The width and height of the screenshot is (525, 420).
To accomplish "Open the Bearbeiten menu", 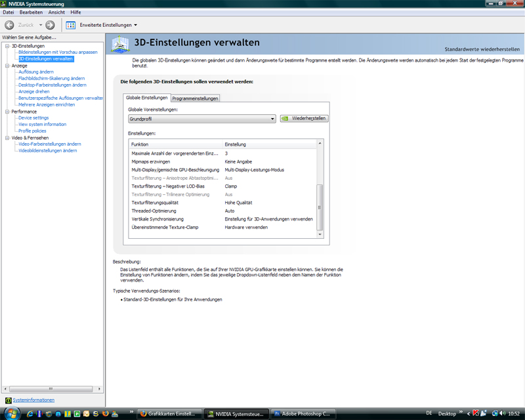I will (x=31, y=12).
